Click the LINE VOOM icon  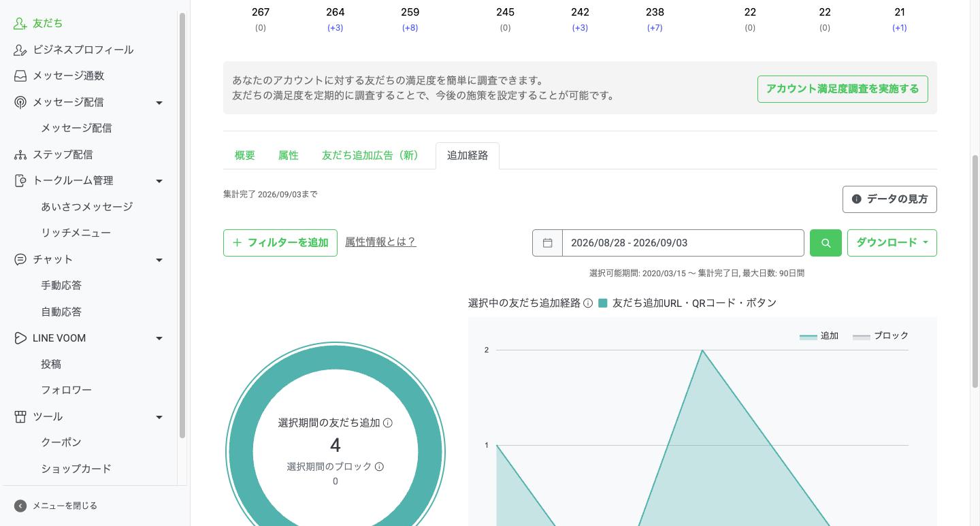pos(20,338)
